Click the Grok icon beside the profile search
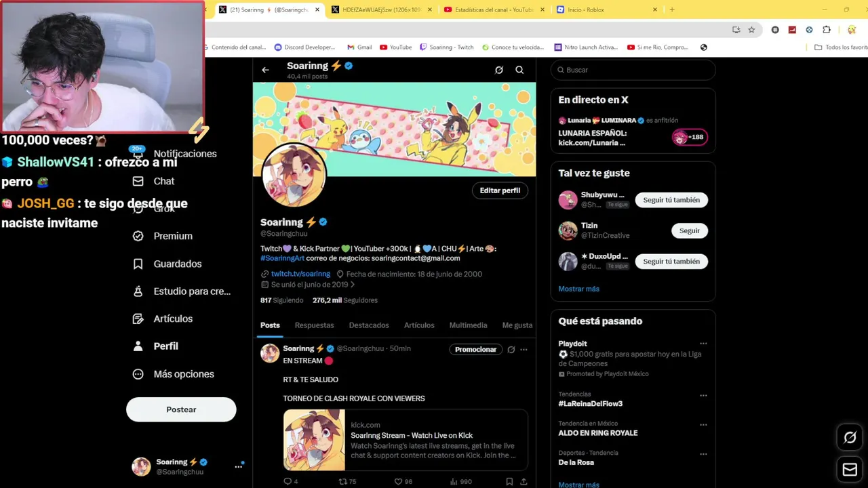868x488 pixels. (499, 70)
